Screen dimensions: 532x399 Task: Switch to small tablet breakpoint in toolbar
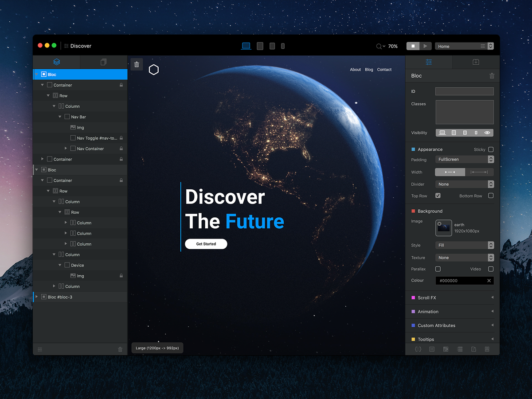[272, 46]
